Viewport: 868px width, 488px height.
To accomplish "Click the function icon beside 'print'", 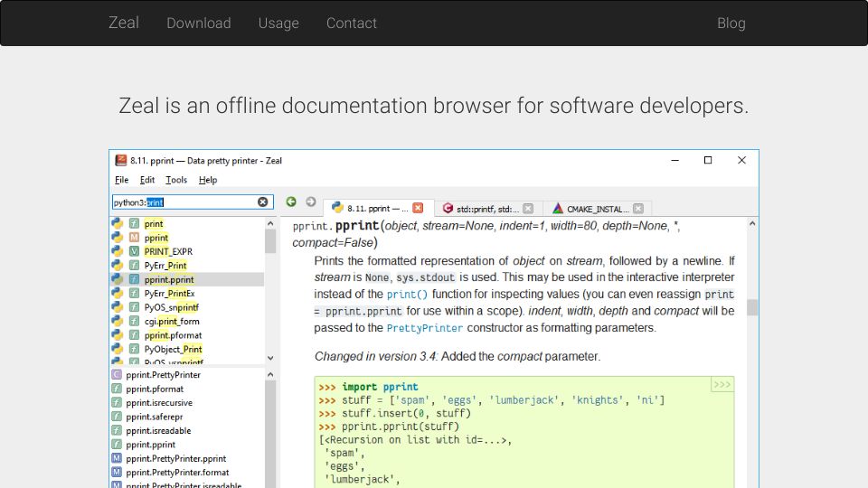I will [x=134, y=223].
